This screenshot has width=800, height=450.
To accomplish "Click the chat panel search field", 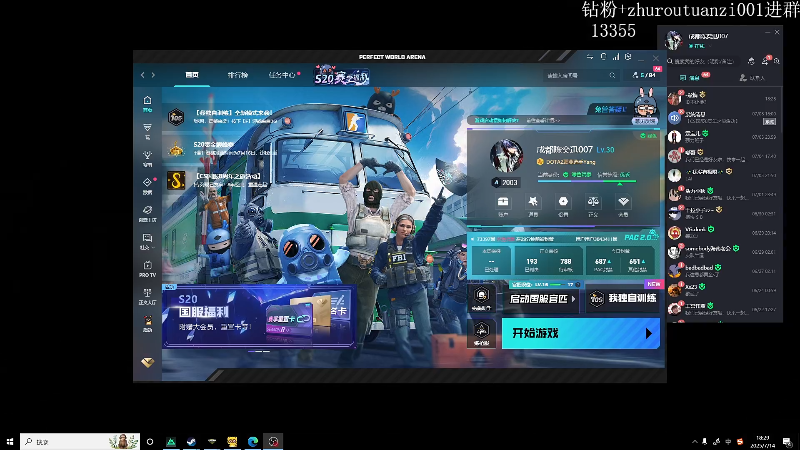I will 705,61.
